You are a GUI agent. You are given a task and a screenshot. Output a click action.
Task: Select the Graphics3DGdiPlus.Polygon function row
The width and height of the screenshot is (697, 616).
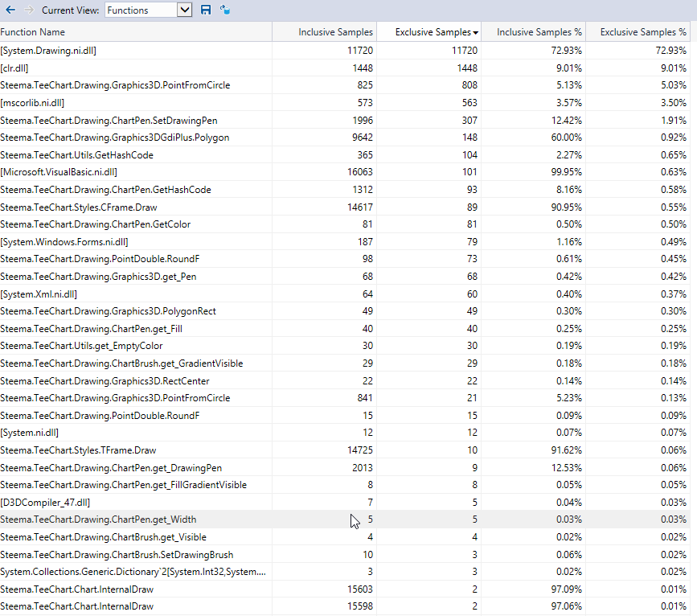[x=345, y=138]
